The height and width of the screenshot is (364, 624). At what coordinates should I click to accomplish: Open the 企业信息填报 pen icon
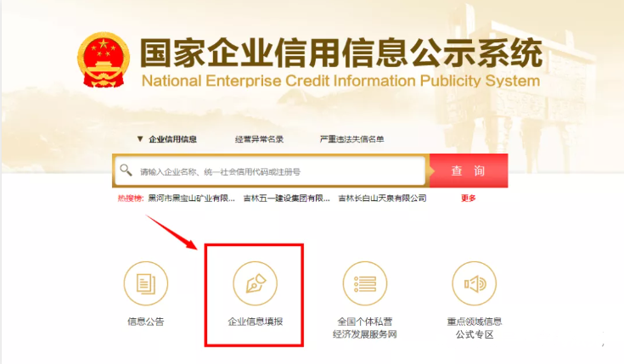pyautogui.click(x=255, y=283)
